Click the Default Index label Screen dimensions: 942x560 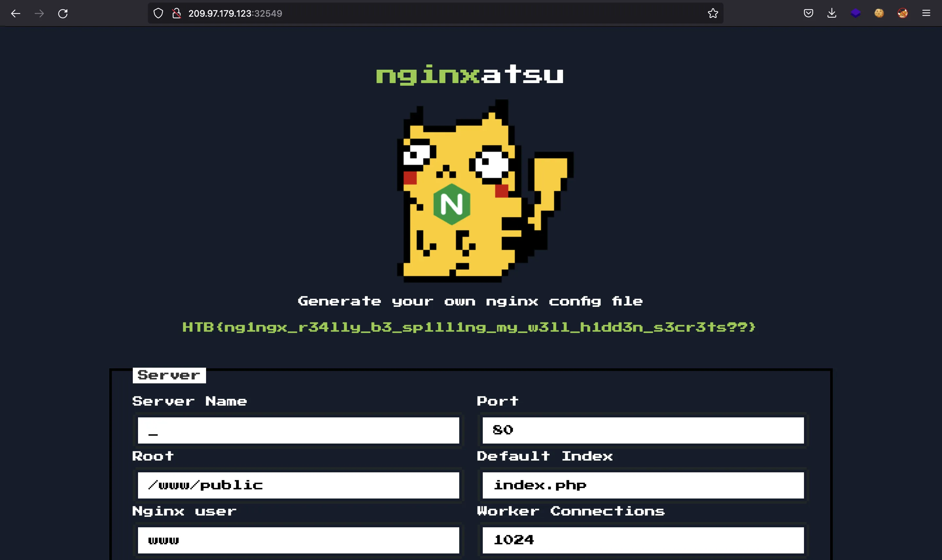[x=545, y=456]
